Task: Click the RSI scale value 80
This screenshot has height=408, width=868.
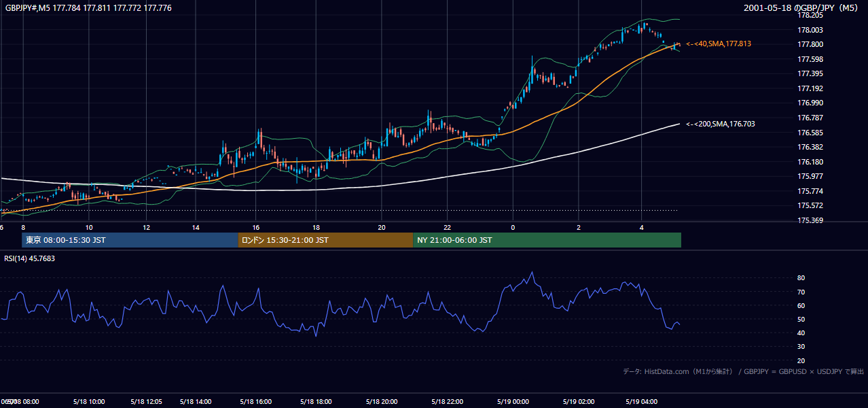Action: [x=801, y=278]
